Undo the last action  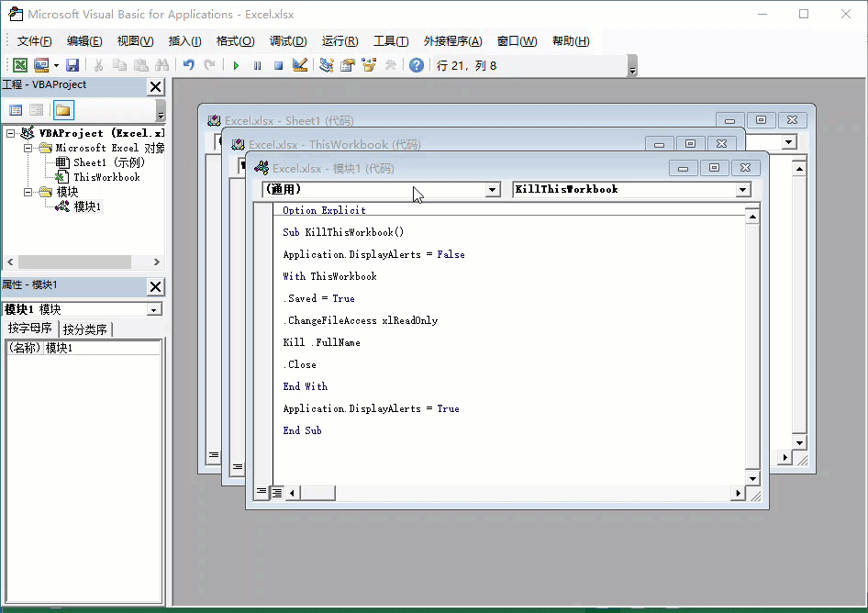(x=189, y=65)
